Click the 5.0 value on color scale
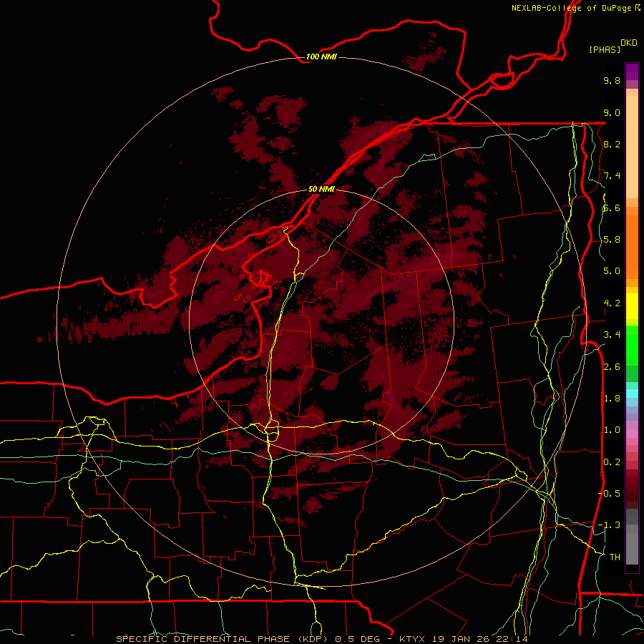 (612, 271)
